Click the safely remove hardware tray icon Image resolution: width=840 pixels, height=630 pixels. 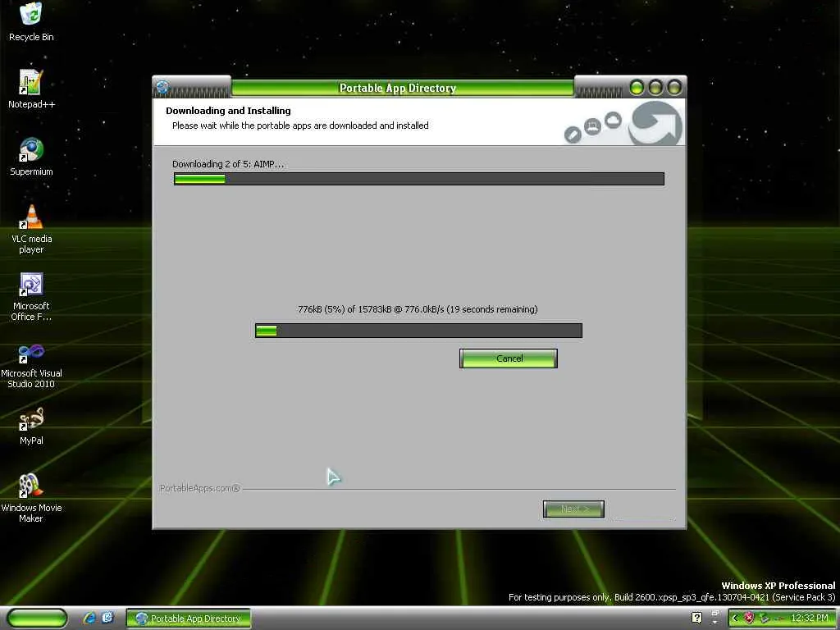click(x=764, y=619)
